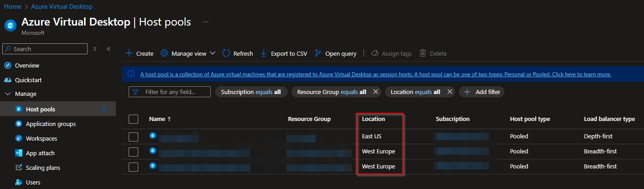
Task: Sort by Resource Group column
Action: 309,119
